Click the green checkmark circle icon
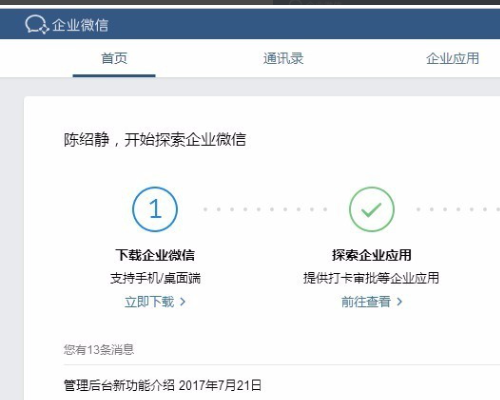Image resolution: width=500 pixels, height=400 pixels. [372, 209]
